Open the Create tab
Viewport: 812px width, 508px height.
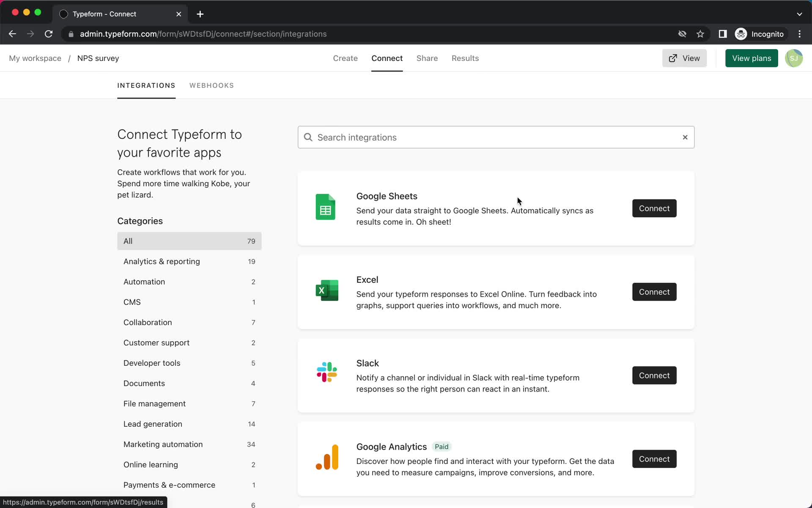[x=345, y=58]
